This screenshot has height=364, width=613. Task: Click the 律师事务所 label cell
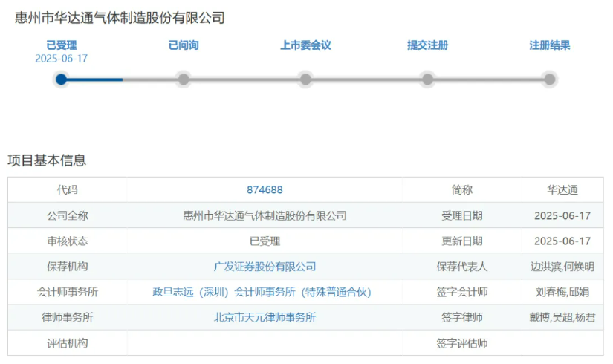[x=67, y=317]
